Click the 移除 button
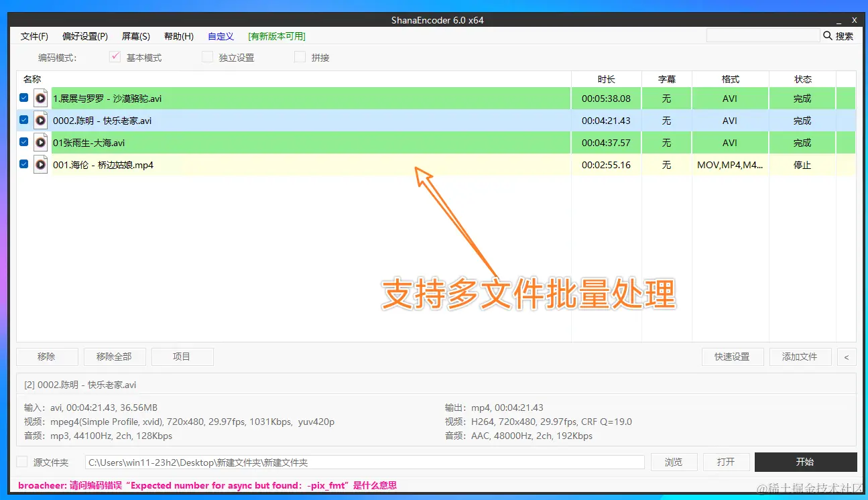The image size is (868, 500). coord(47,357)
